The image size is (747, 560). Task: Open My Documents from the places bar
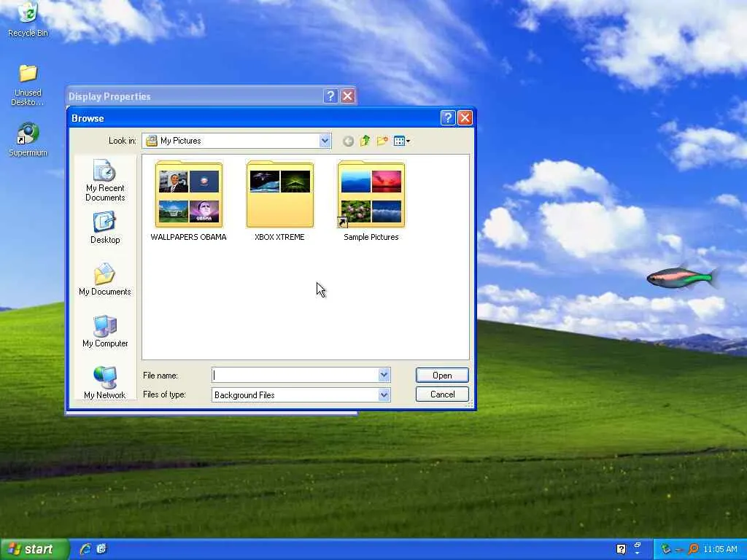(x=105, y=280)
